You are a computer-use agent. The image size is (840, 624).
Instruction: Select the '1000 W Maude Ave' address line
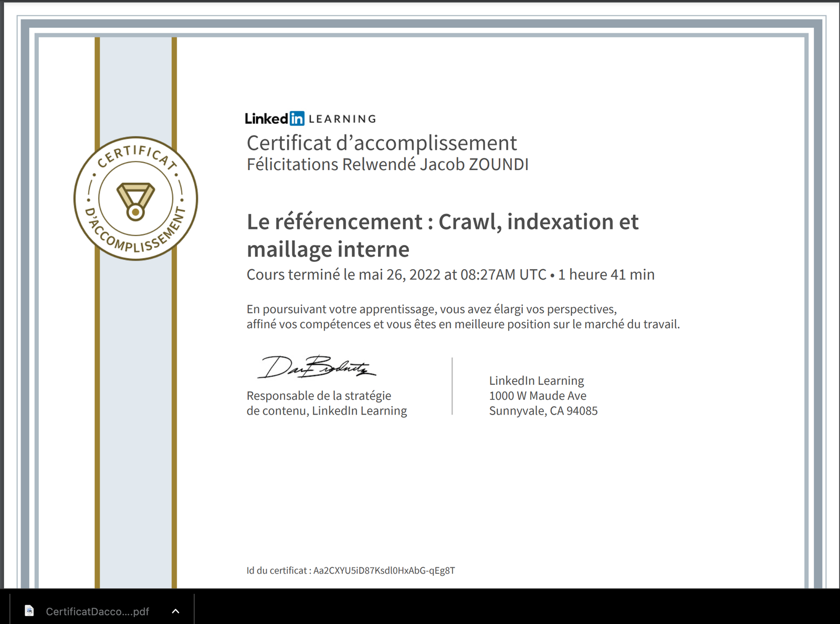pos(538,396)
